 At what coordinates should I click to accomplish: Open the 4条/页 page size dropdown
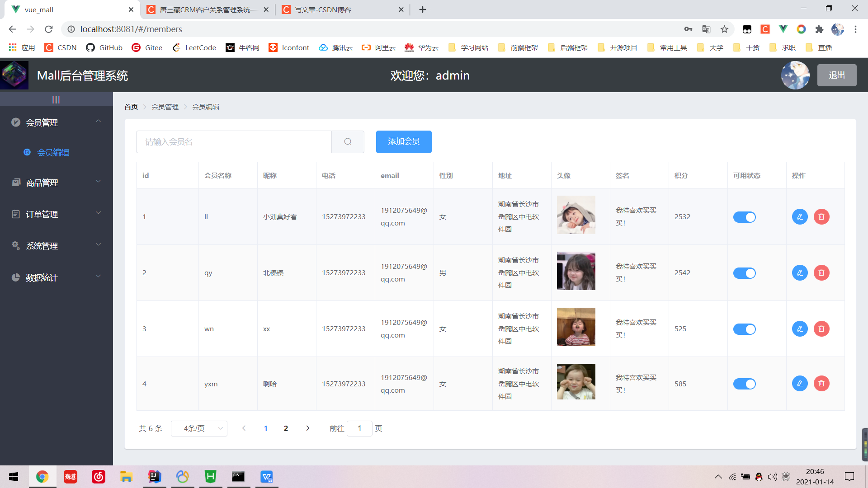[x=199, y=428]
